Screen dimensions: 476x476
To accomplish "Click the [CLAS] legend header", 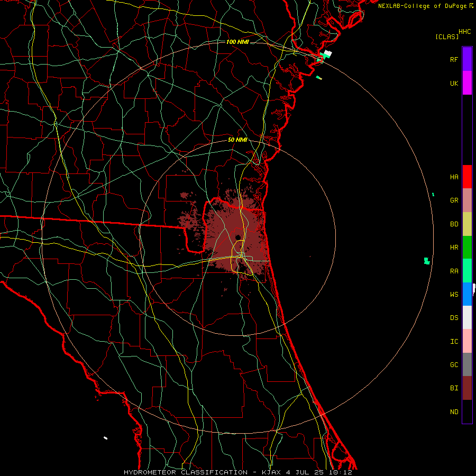I will tap(447, 36).
